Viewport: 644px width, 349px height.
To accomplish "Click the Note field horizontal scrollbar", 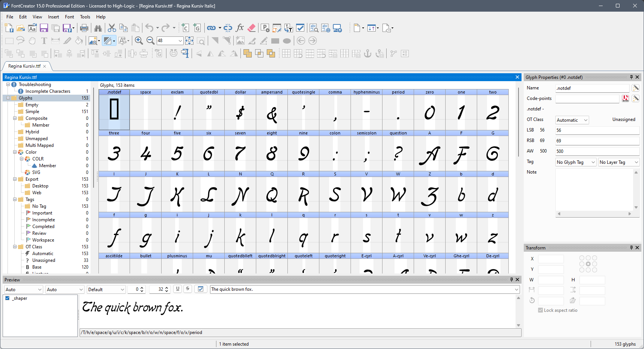I will click(594, 213).
